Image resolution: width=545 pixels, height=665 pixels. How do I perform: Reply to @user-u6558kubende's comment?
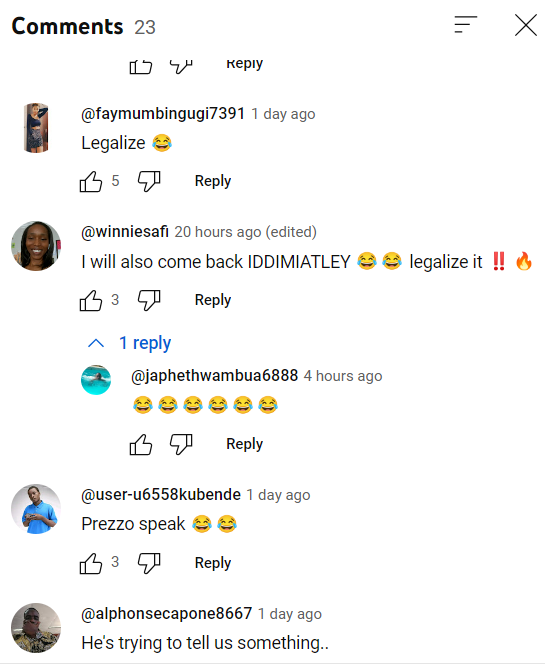(213, 563)
